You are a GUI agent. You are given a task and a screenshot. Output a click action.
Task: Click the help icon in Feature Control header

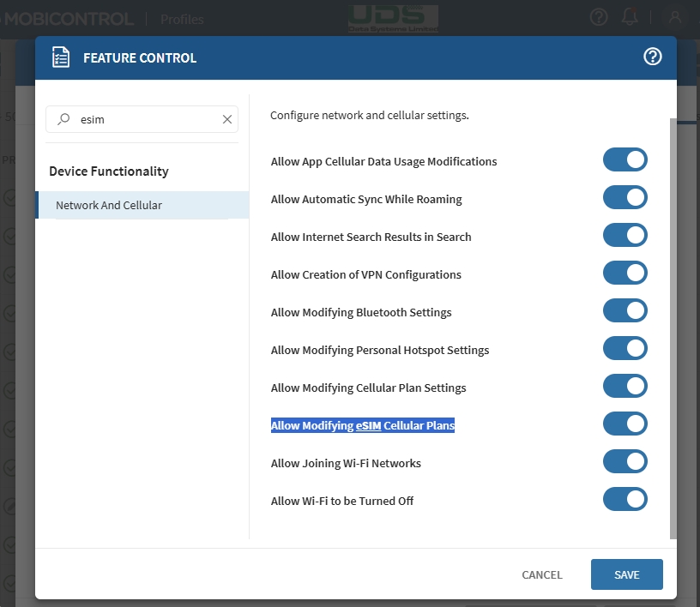point(653,57)
